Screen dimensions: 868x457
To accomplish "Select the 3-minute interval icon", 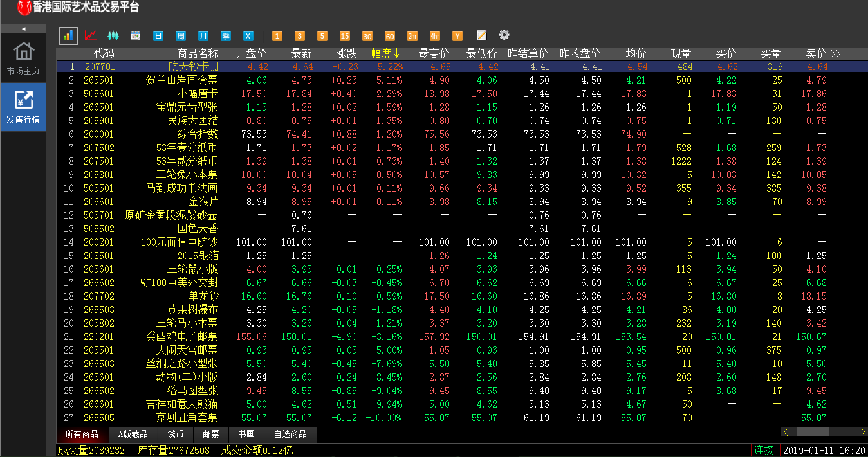I will (299, 36).
